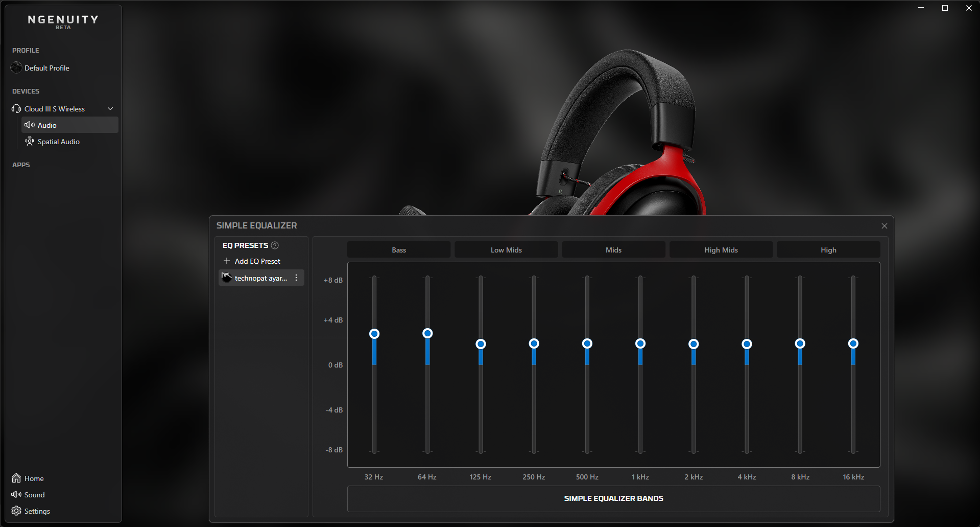The width and height of the screenshot is (980, 527).
Task: Click the Settings gear icon
Action: 16,511
